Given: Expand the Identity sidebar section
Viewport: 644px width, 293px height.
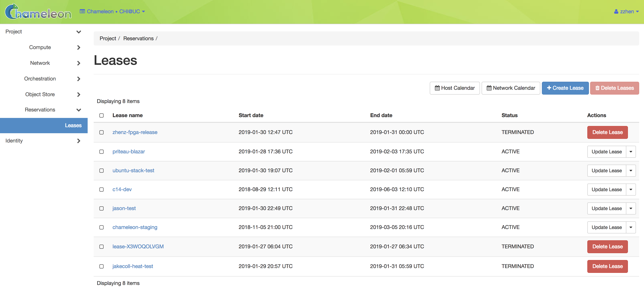Looking at the screenshot, I should click(79, 141).
